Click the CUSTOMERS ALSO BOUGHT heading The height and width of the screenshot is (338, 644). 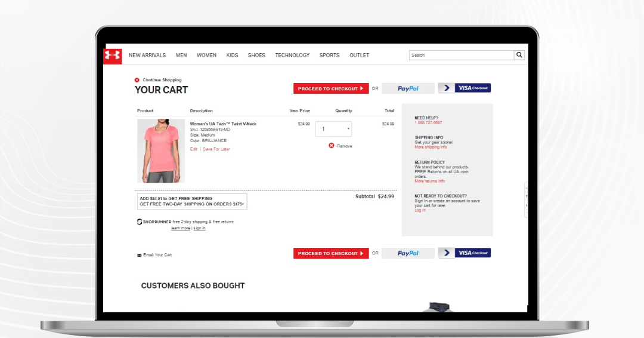[193, 286]
